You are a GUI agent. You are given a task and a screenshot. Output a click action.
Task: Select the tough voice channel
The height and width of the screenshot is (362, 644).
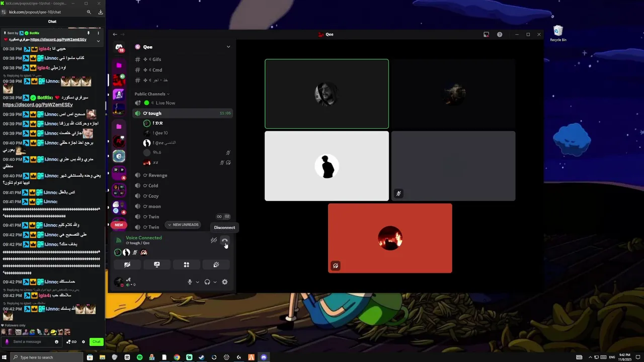[x=183, y=114]
